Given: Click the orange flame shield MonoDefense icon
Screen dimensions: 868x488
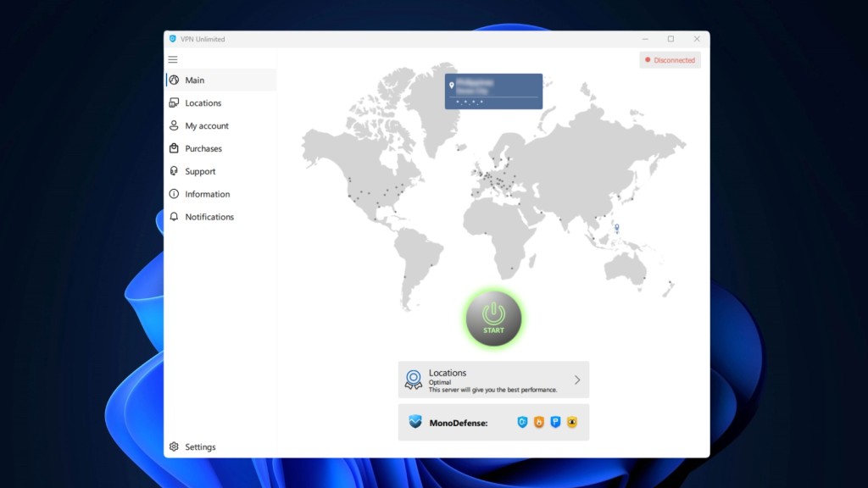Looking at the screenshot, I should point(539,422).
